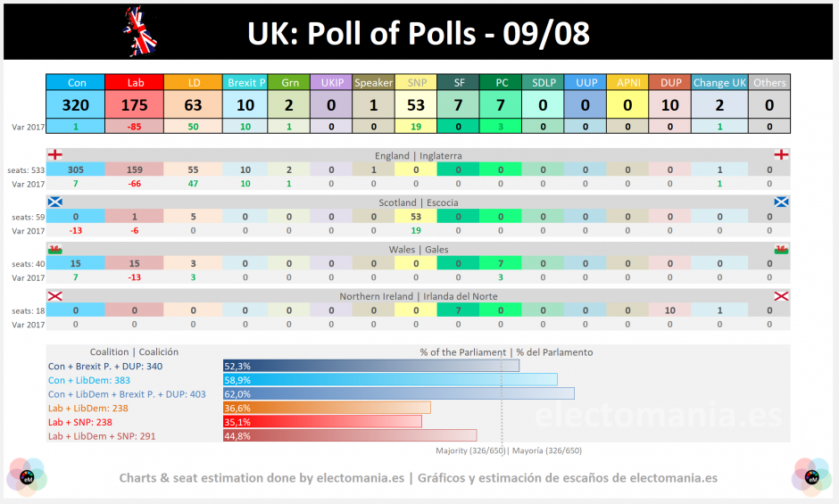839x504 pixels.
Task: Click the left England flag icon
Action: click(55, 154)
